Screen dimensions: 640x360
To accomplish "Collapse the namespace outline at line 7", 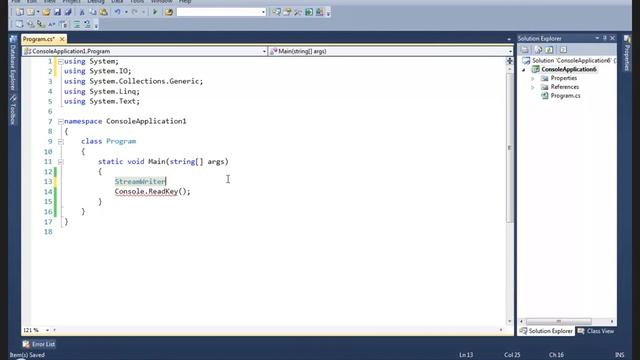I will 60,122.
